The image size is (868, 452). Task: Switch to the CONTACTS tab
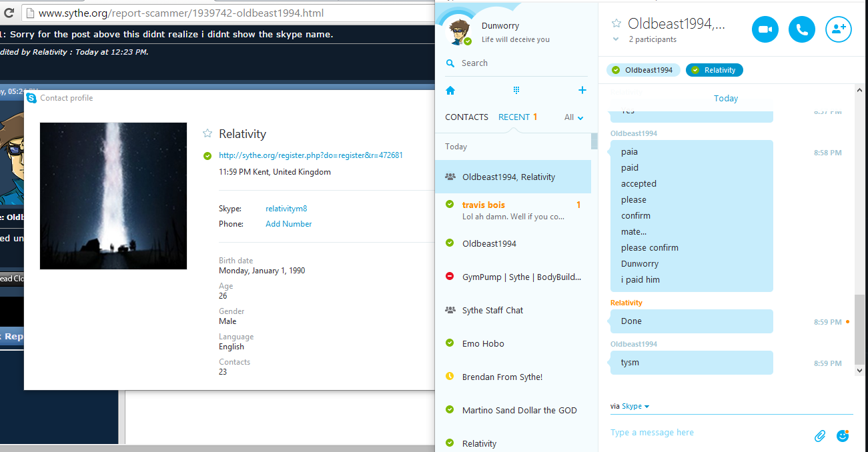[x=466, y=117]
